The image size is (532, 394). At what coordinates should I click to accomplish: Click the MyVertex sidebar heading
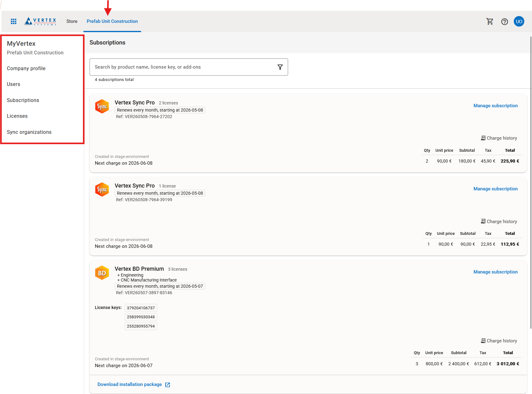pyautogui.click(x=21, y=44)
